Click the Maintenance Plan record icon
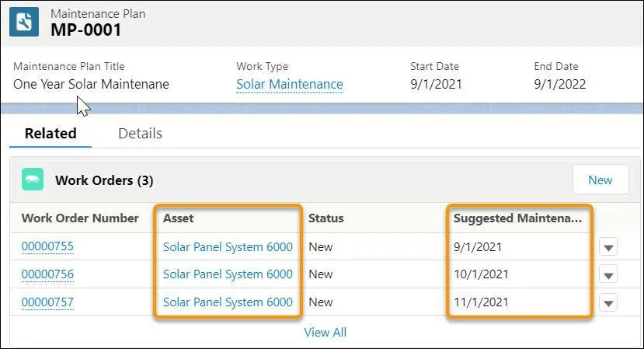This screenshot has width=644, height=349. [x=24, y=23]
